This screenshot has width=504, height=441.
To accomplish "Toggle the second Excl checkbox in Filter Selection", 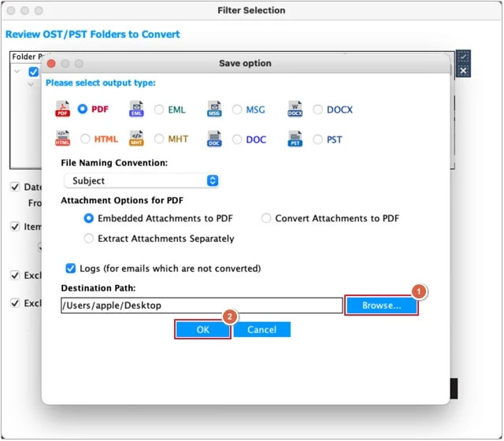I will (x=15, y=303).
